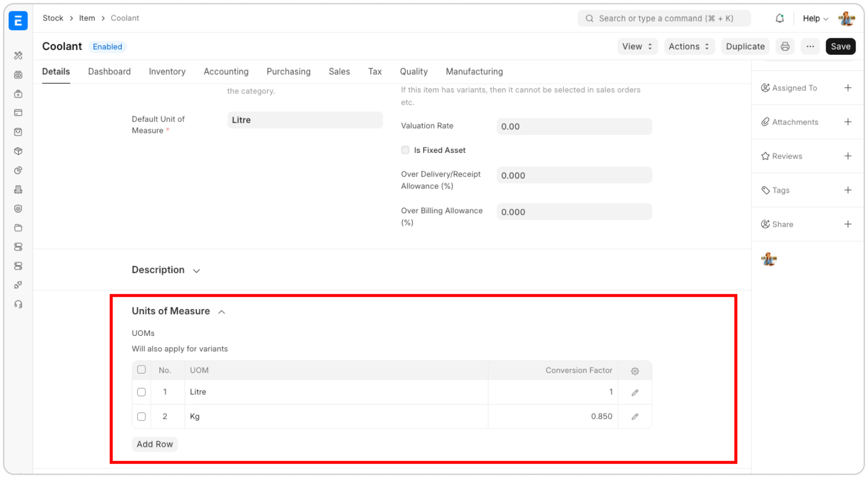Image resolution: width=868 pixels, height=478 pixels.
Task: Click the Valuation Rate input field
Action: point(573,126)
